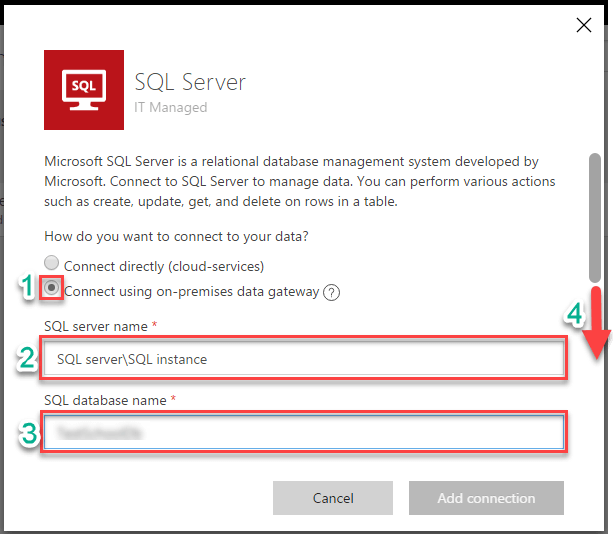Click the red downward arrow annotation
The height and width of the screenshot is (534, 613).
click(x=594, y=325)
